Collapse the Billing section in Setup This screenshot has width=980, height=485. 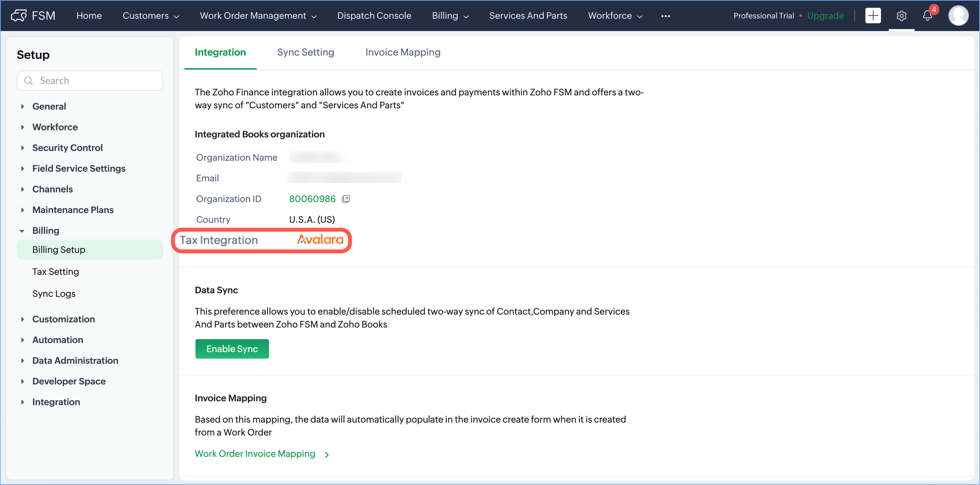click(22, 231)
